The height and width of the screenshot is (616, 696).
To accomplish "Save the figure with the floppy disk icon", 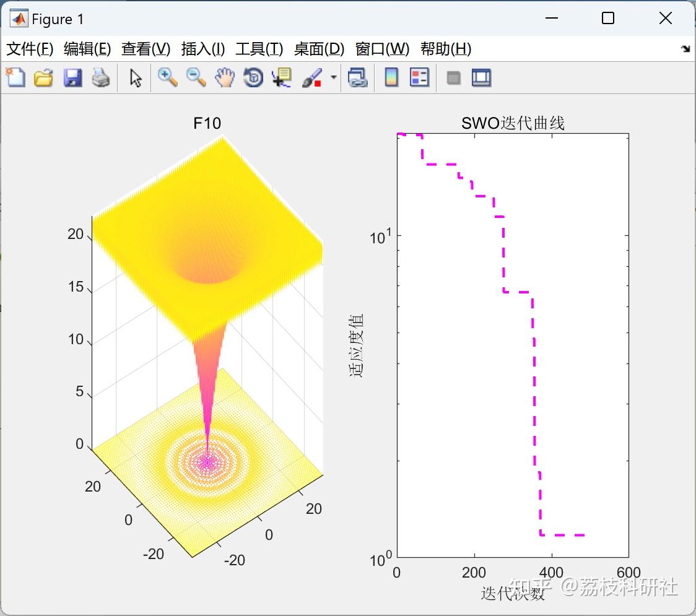I will pyautogui.click(x=72, y=77).
